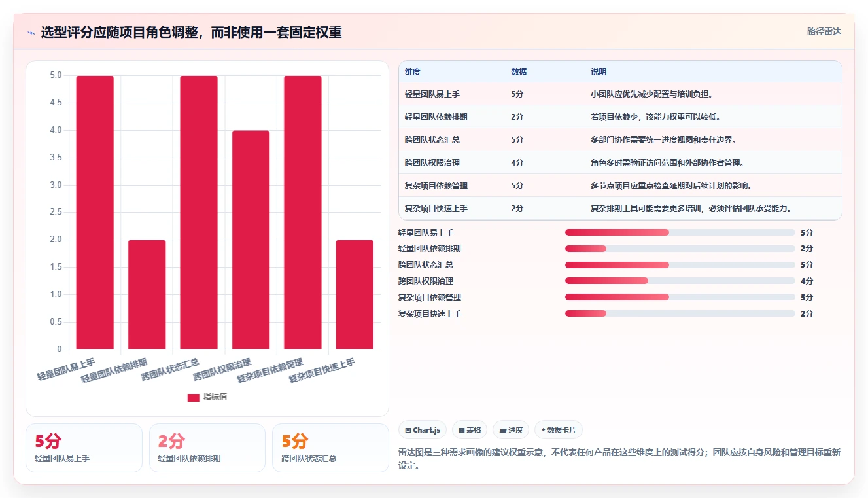The width and height of the screenshot is (868, 498).
Task: Click the 复杂项目快速上手 bar in the chart
Action: (355, 294)
